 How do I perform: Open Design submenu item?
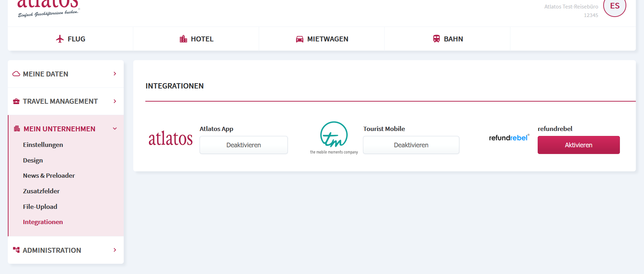pos(33,160)
